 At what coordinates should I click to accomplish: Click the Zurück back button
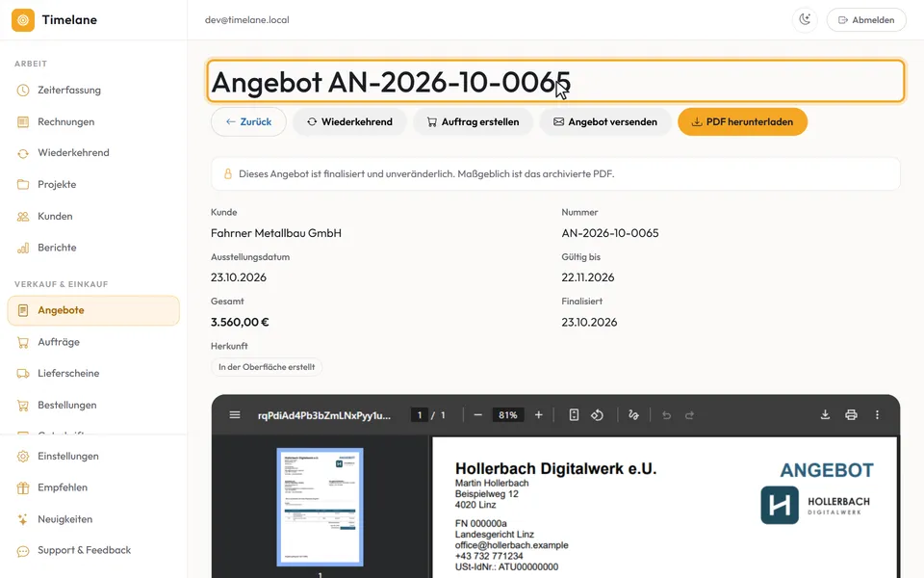click(248, 122)
